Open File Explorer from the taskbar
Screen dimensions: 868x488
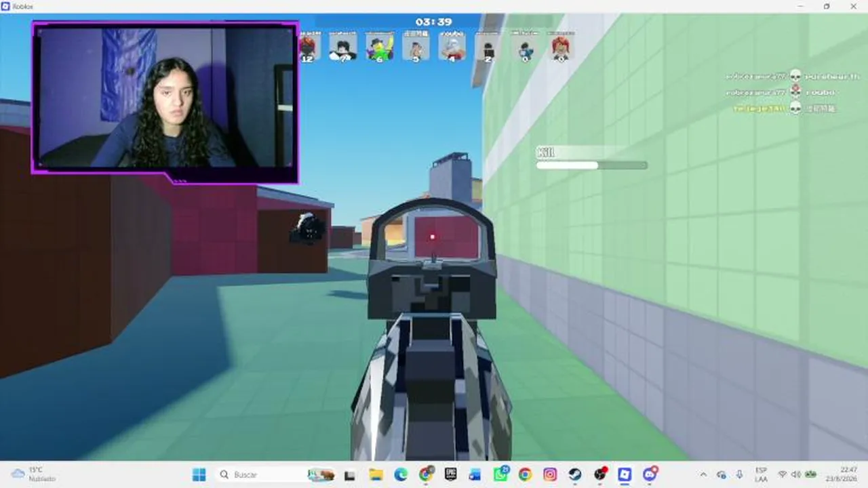(x=375, y=474)
